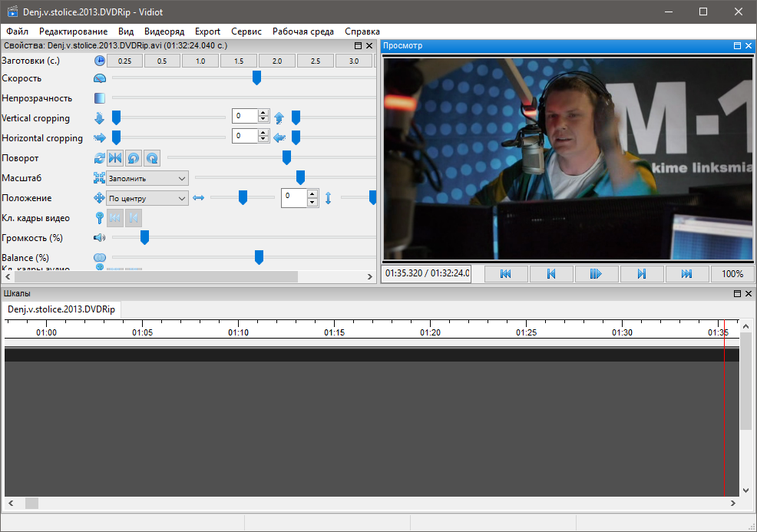
Task: Click the balance circles icon beside Balance
Action: (x=100, y=258)
